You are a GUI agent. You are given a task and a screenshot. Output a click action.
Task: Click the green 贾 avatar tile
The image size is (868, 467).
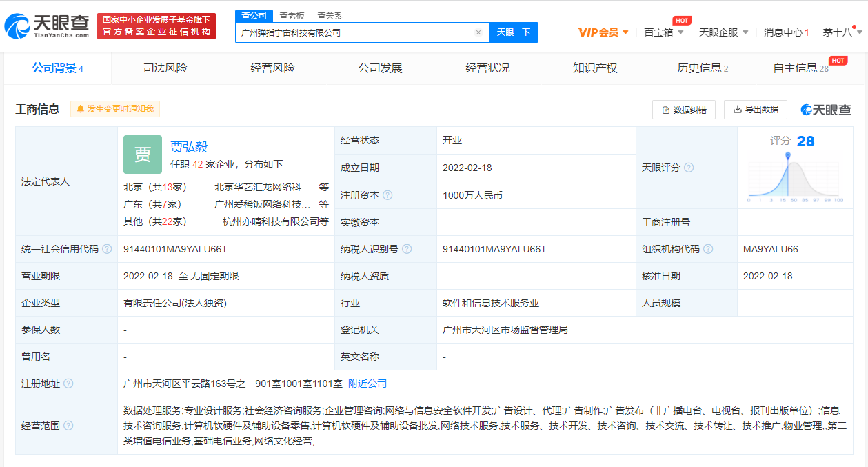(143, 155)
